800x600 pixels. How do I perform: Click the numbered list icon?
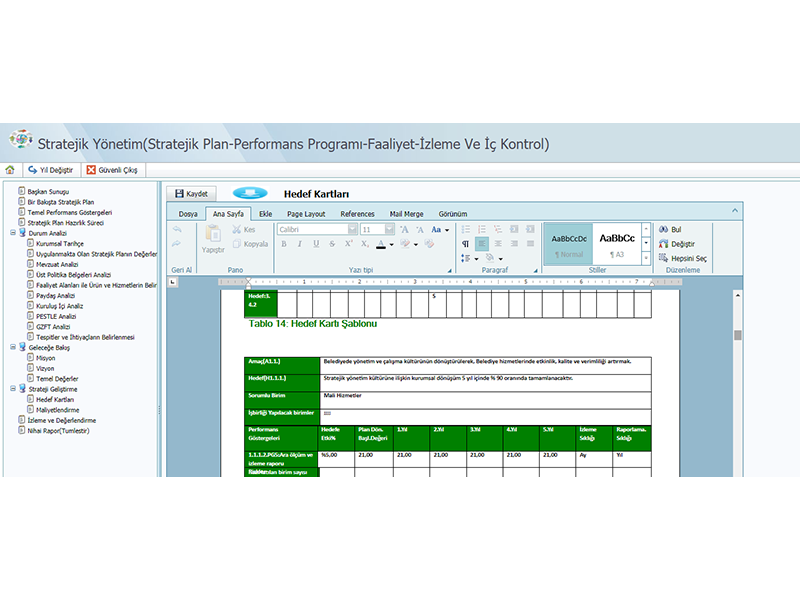tap(482, 230)
